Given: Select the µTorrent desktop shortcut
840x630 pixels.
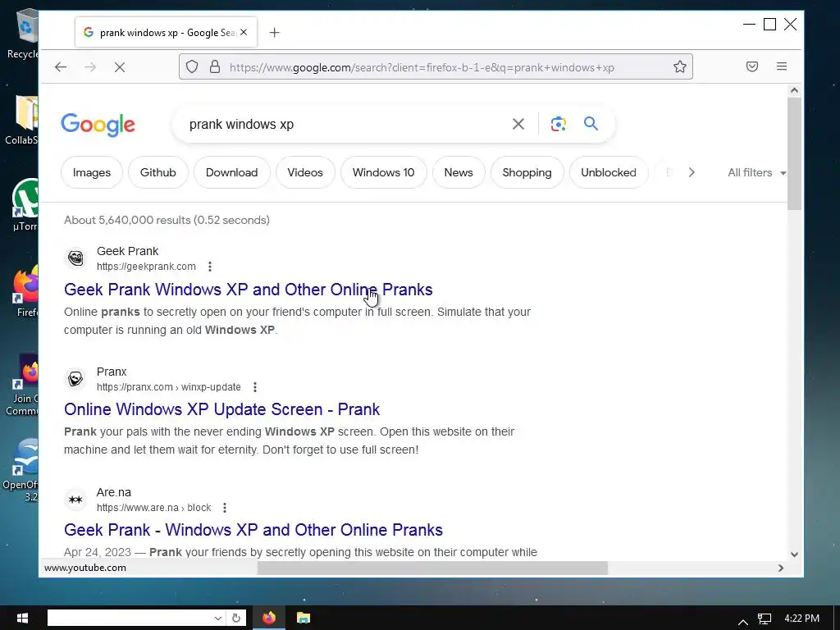Looking at the screenshot, I should [x=25, y=204].
